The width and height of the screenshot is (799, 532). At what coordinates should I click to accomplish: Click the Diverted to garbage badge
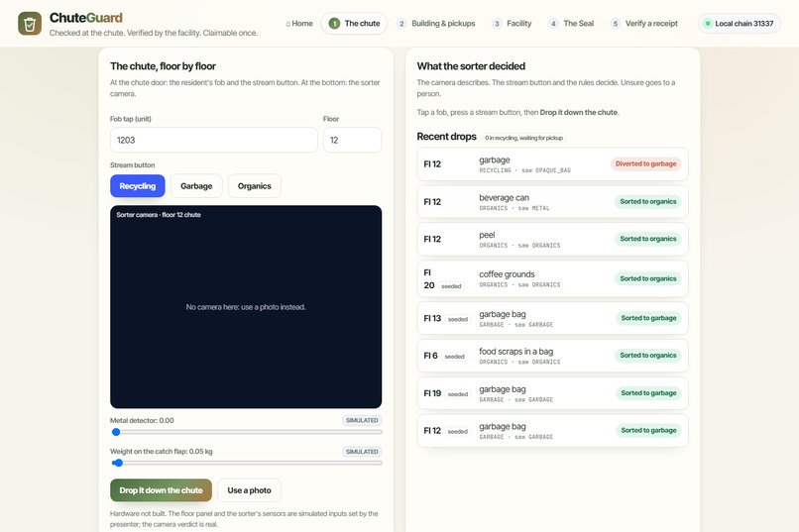[645, 163]
